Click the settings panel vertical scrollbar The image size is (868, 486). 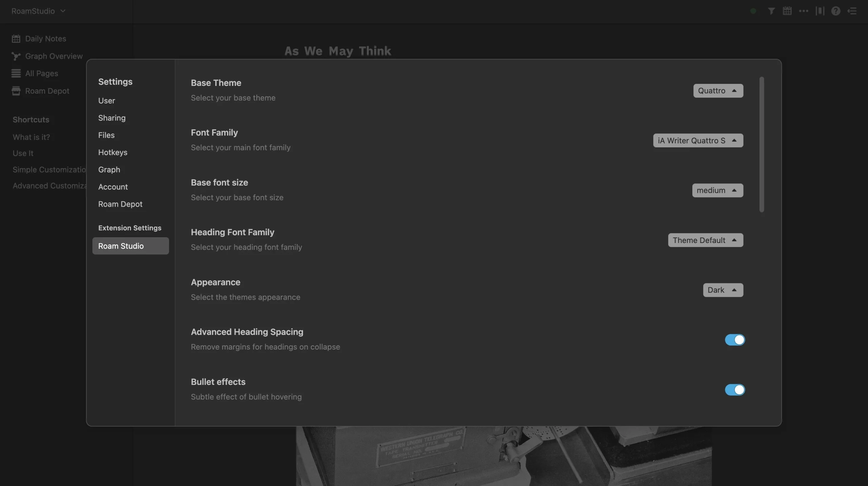[x=762, y=145]
